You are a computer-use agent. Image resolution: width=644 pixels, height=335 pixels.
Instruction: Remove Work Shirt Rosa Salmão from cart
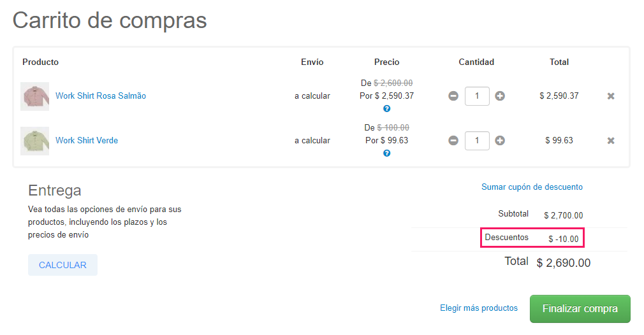click(x=611, y=96)
